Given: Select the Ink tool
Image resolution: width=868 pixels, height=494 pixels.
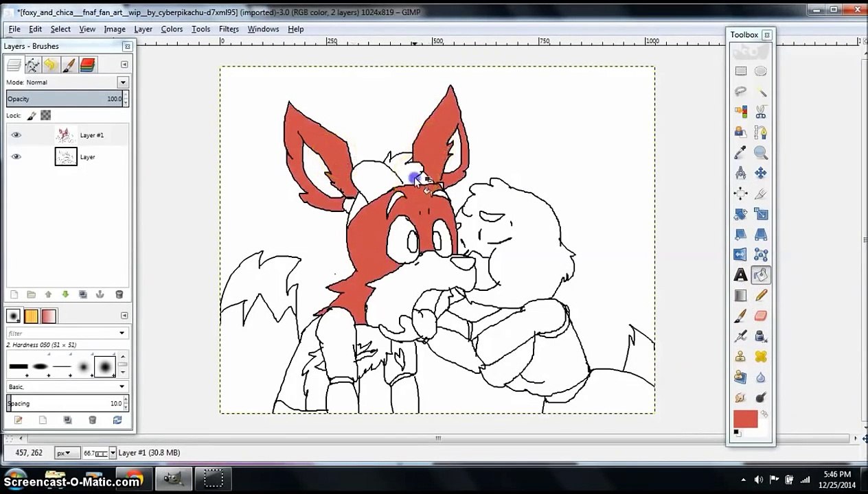Looking at the screenshot, I should point(761,336).
